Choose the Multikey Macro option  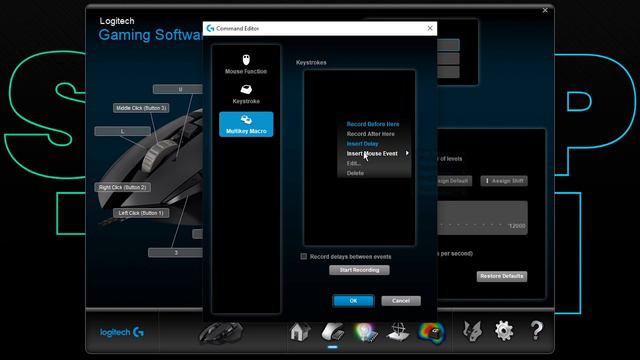coord(246,124)
